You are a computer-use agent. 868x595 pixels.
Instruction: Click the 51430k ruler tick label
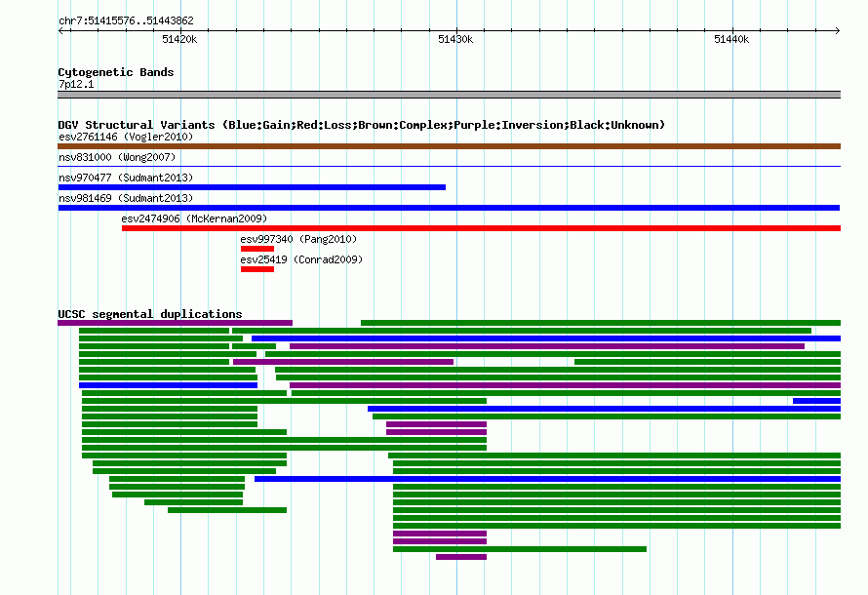coord(455,39)
